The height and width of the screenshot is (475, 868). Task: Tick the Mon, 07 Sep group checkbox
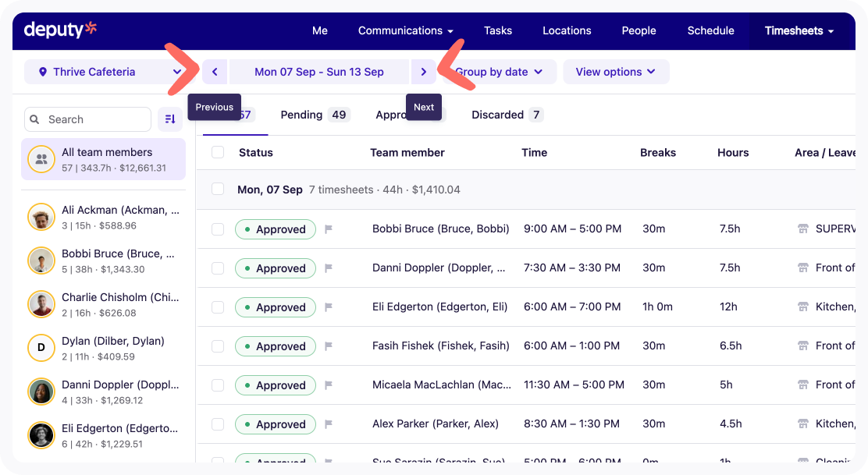[x=218, y=190]
